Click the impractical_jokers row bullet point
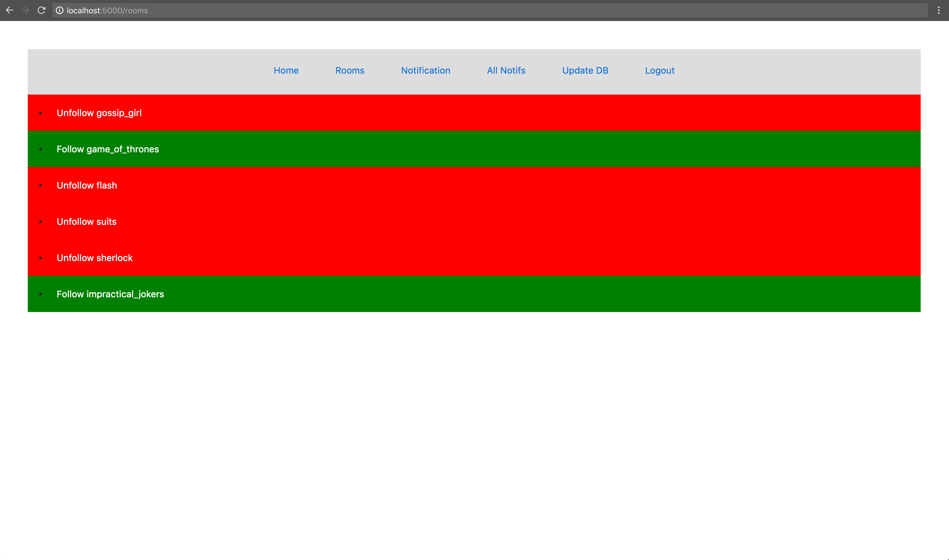949x560 pixels. click(41, 294)
